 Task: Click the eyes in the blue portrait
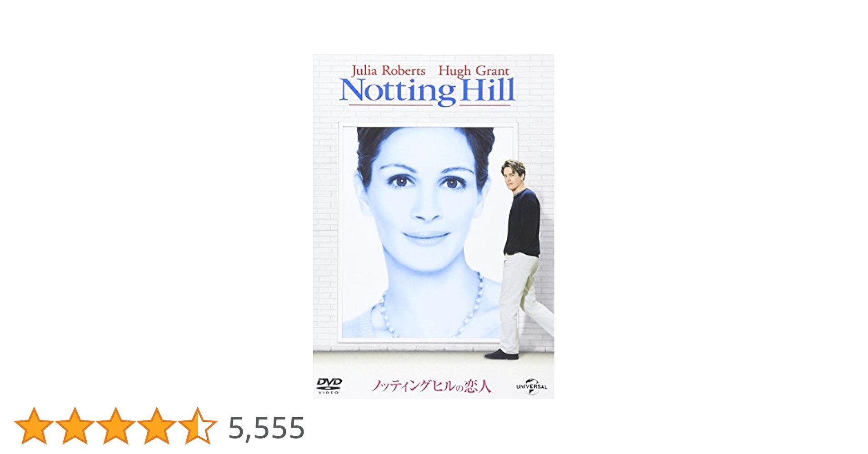(426, 183)
